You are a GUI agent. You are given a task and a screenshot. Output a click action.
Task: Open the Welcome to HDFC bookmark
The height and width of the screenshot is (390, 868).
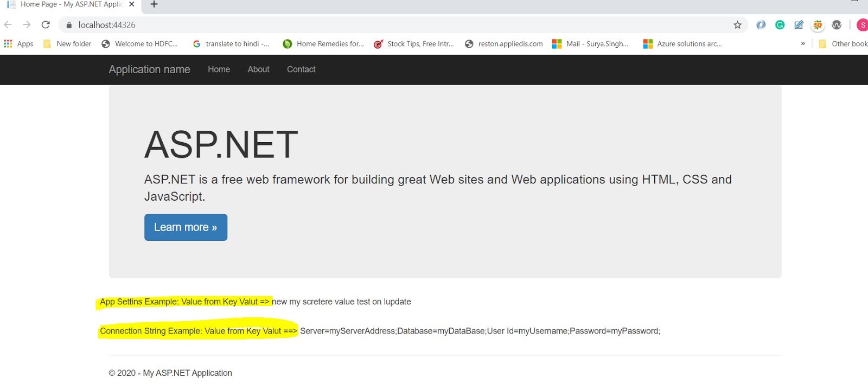140,44
